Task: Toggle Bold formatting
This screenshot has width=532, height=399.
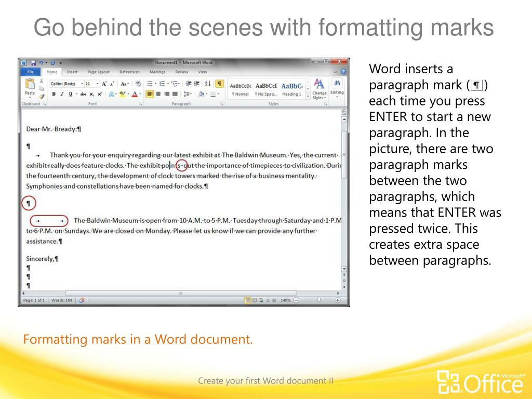Action: [x=54, y=94]
